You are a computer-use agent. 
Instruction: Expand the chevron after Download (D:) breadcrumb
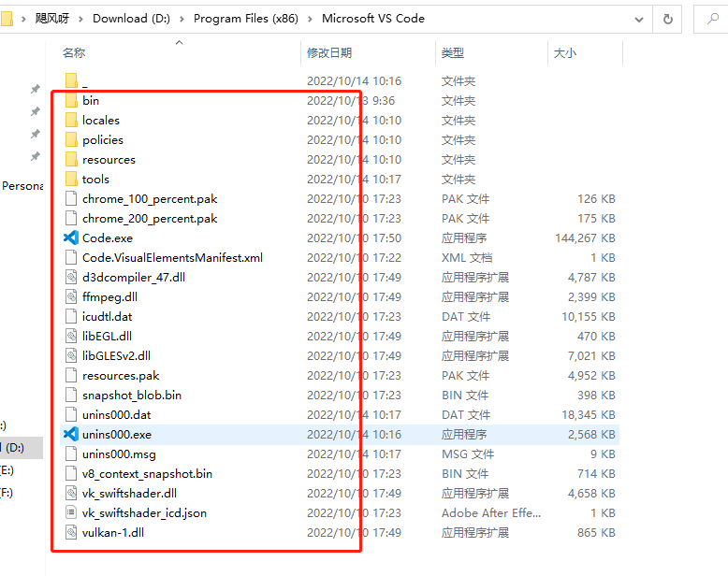pos(182,19)
